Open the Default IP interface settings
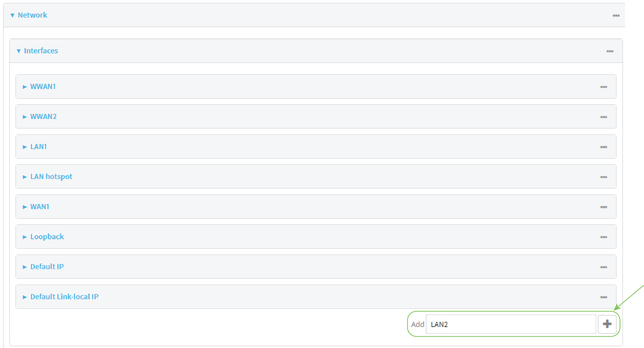This screenshot has width=644, height=348. [x=47, y=267]
